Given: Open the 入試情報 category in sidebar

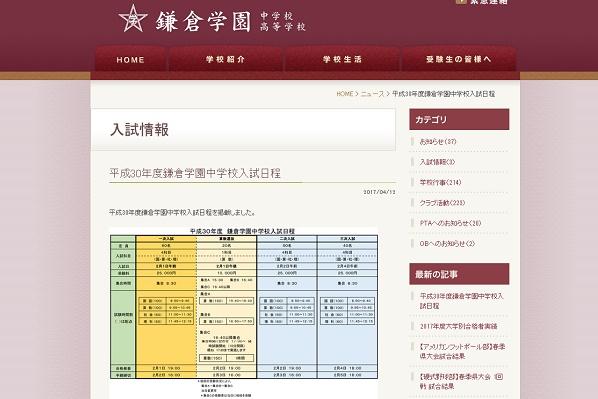Looking at the screenshot, I should click(x=437, y=162).
